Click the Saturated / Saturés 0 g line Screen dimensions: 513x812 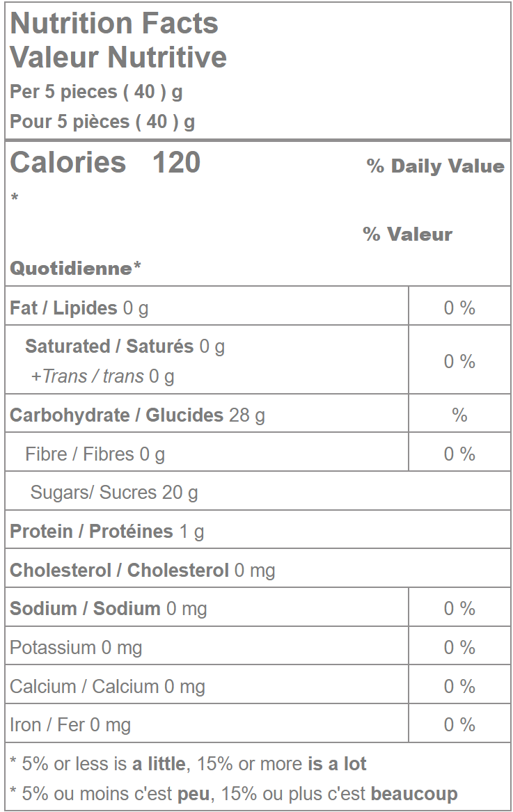(125, 347)
